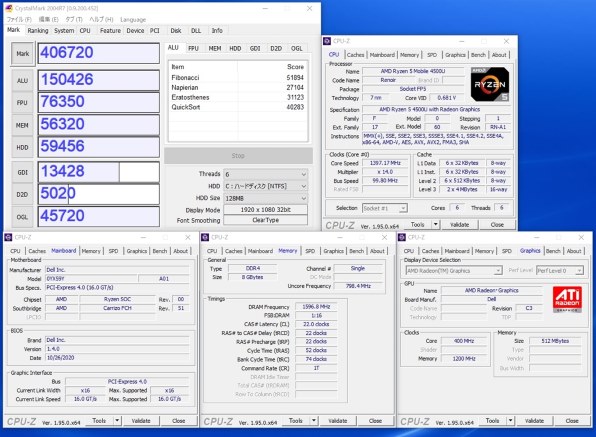
Task: Open the Graphics tab in the Memory window
Action: [333, 251]
